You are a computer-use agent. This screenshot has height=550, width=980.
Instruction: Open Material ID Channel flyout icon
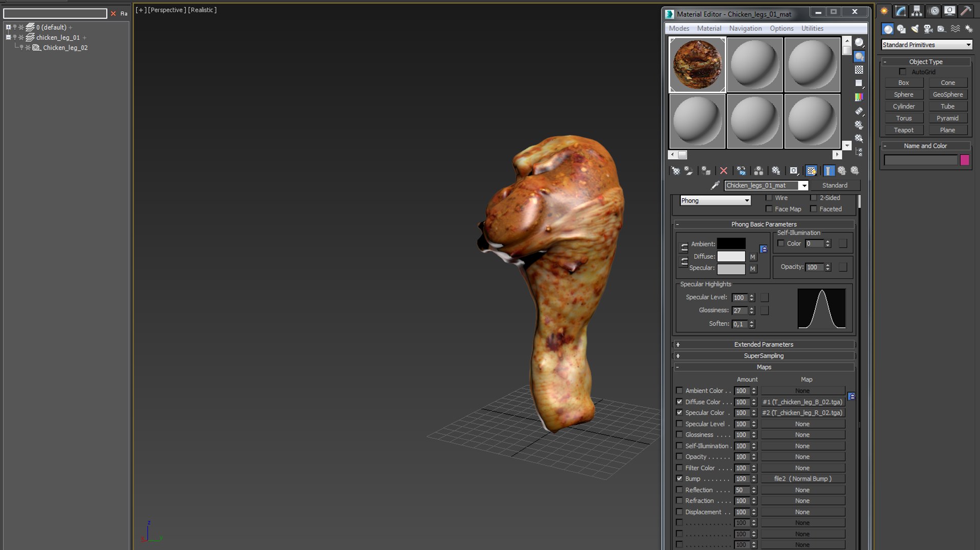pyautogui.click(x=794, y=171)
